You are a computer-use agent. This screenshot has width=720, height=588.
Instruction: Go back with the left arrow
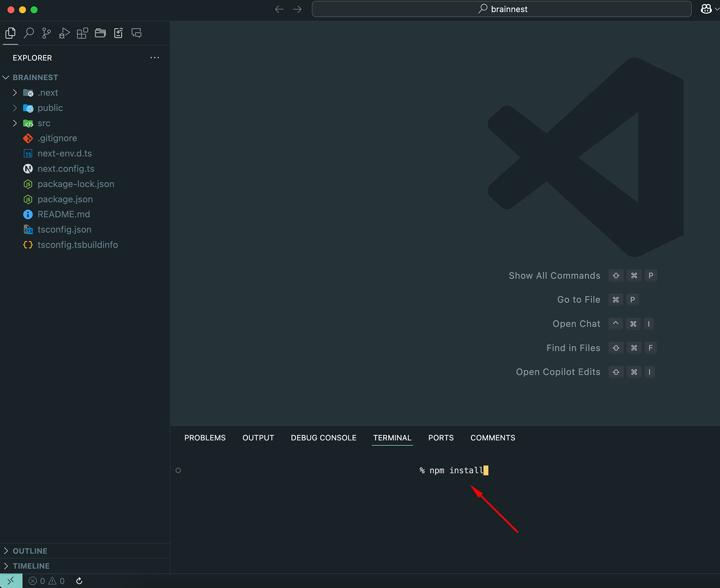click(279, 9)
